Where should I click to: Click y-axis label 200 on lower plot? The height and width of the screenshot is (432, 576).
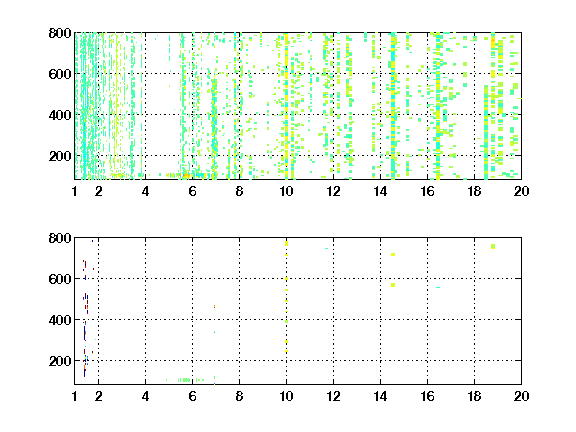coord(60,361)
